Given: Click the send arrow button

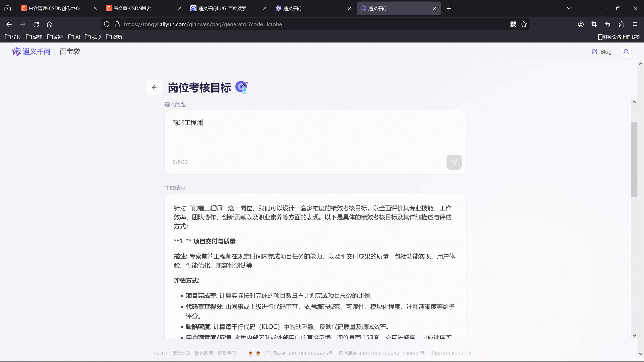Looking at the screenshot, I should pyautogui.click(x=454, y=162).
